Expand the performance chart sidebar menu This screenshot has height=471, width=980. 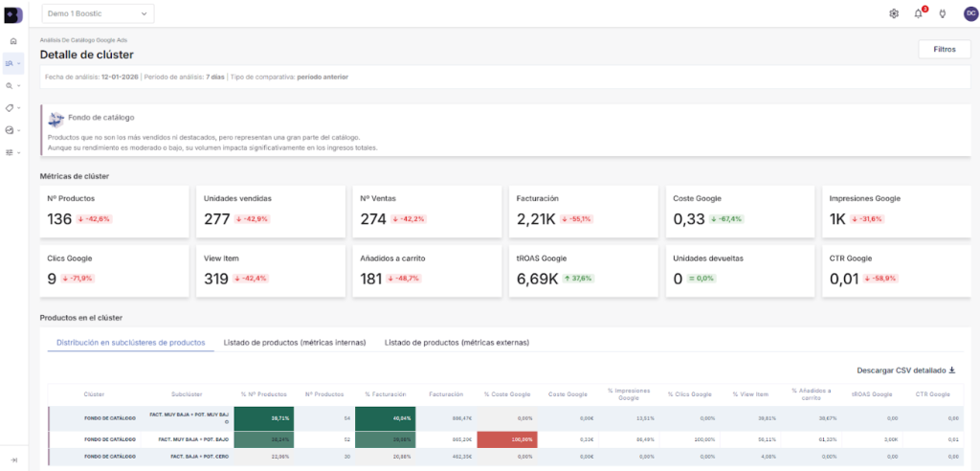point(12,130)
